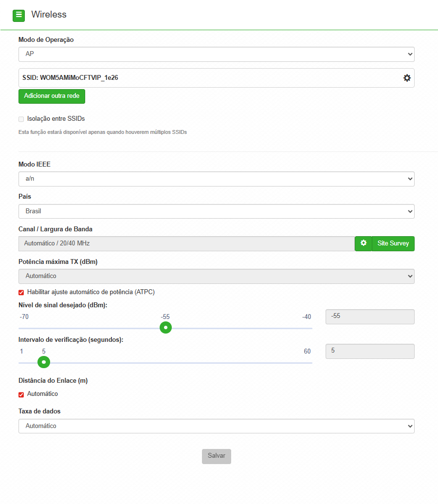Open the green hamburger menu icon
The height and width of the screenshot is (504, 438).
(18, 15)
